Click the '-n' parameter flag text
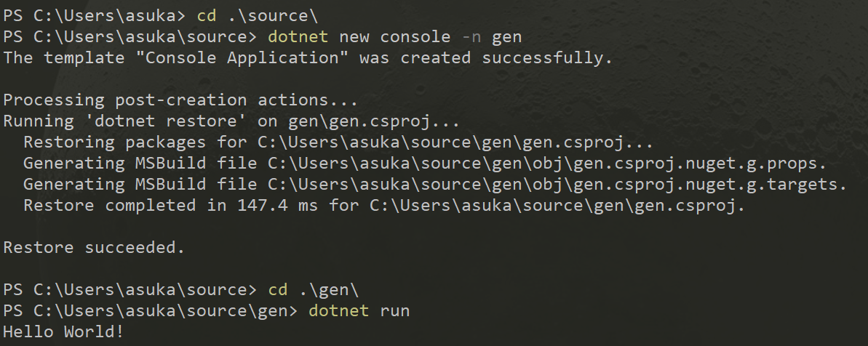Screen dimensions: 868x346 471,37
